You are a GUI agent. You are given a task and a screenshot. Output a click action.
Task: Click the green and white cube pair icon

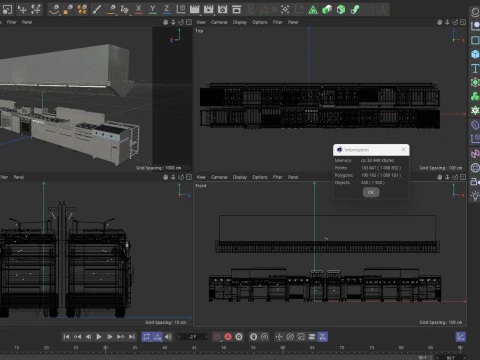coord(327,9)
